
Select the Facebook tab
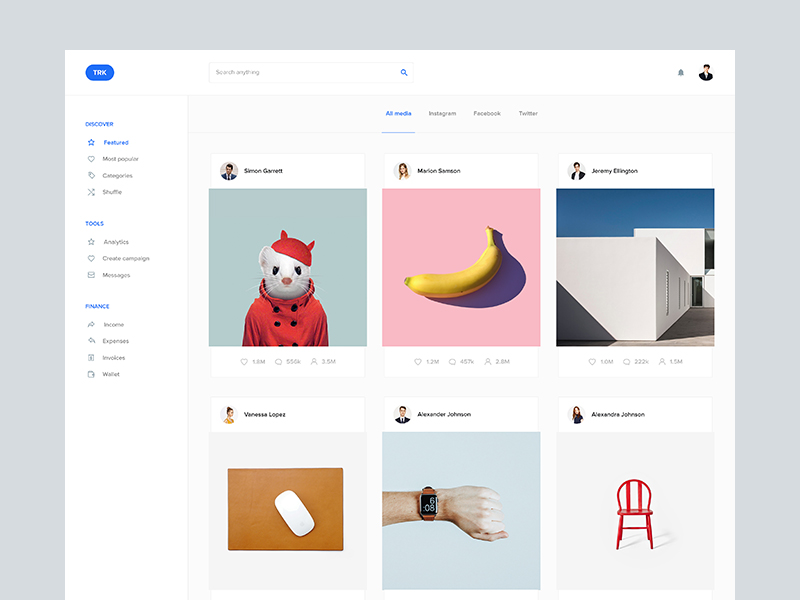pos(487,114)
